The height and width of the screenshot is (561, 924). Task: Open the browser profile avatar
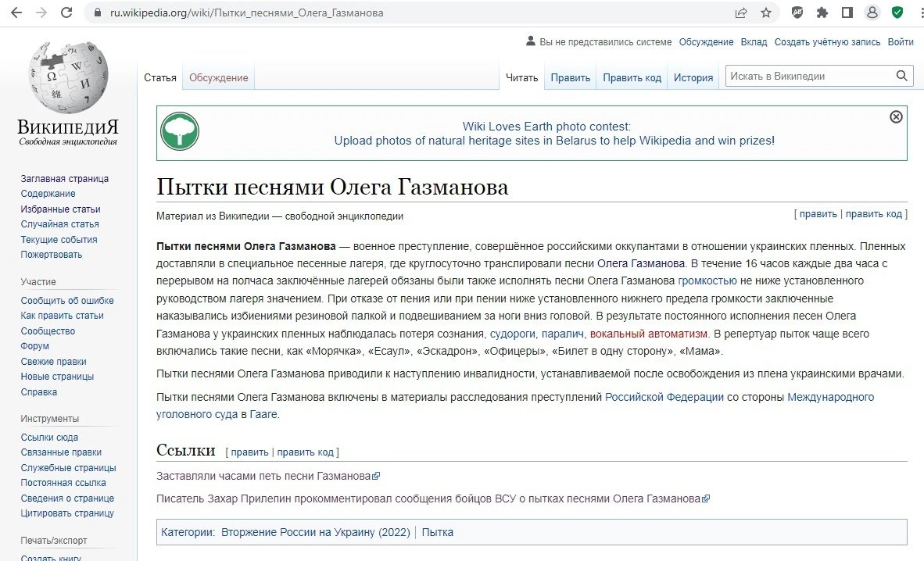(x=872, y=13)
